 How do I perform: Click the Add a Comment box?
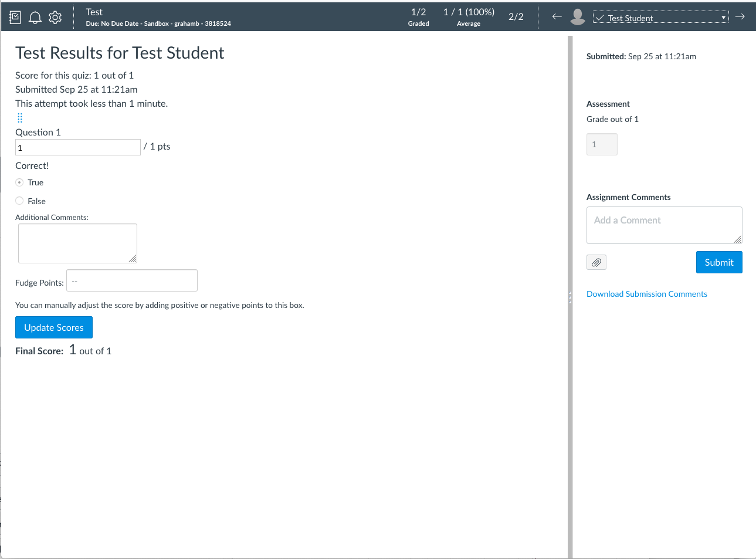[x=665, y=225]
